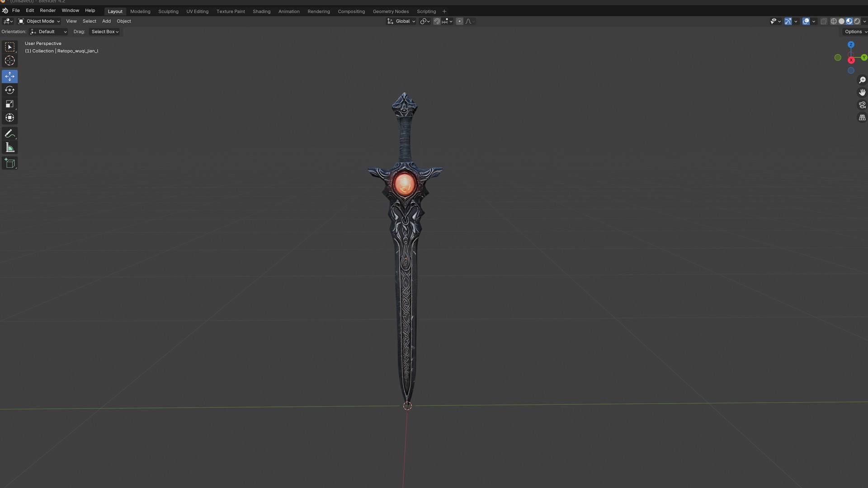Activate the Transform tool
This screenshot has height=488, width=868.
9,117
